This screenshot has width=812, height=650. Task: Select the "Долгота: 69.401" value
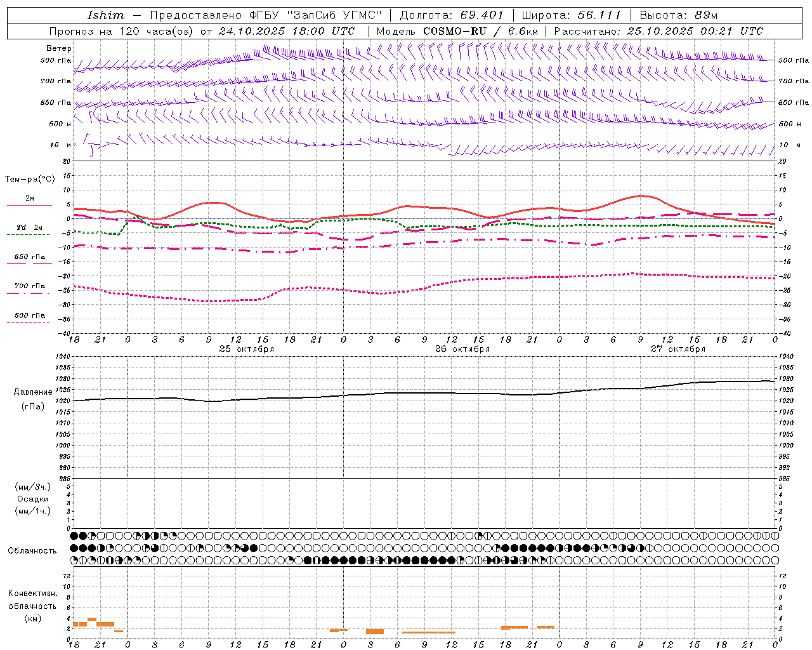click(452, 15)
